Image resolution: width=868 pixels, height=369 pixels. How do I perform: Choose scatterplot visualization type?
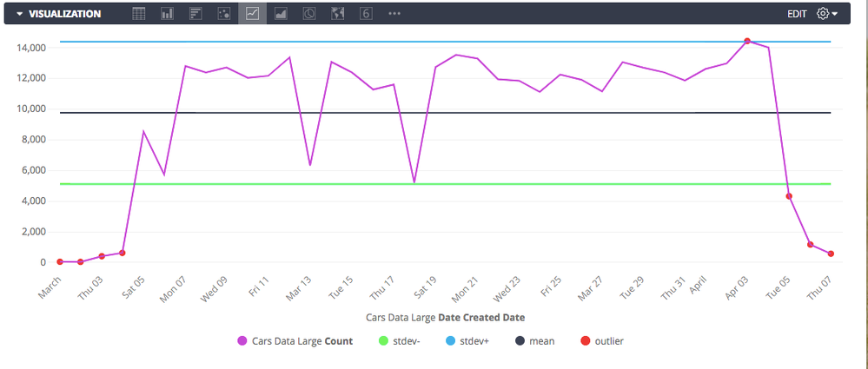[223, 14]
